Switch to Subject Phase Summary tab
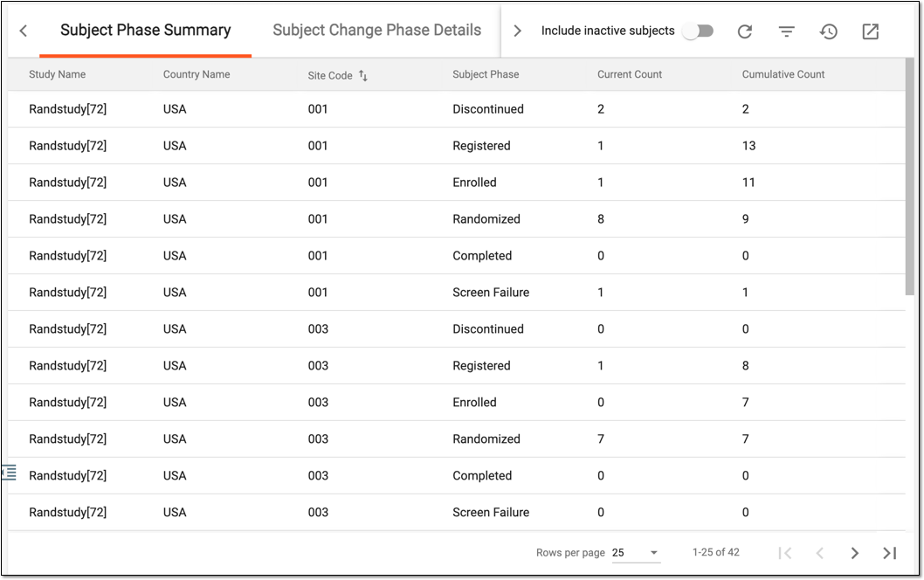This screenshot has height=580, width=924. [146, 30]
